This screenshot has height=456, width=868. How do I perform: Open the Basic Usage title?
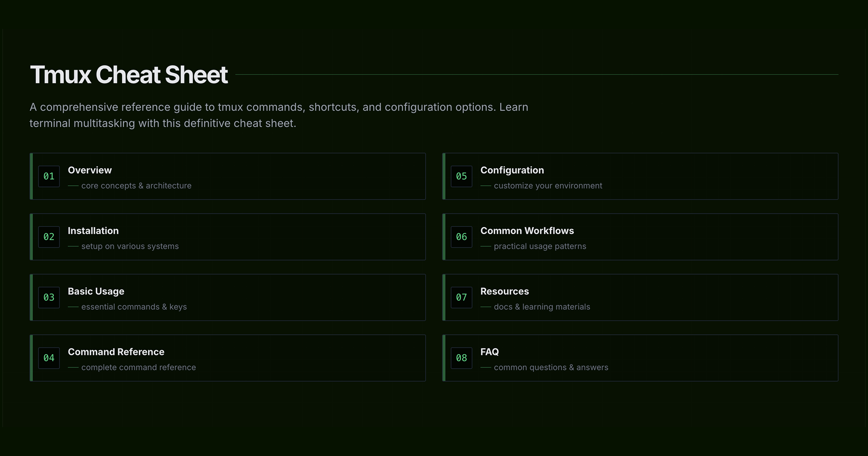click(96, 291)
